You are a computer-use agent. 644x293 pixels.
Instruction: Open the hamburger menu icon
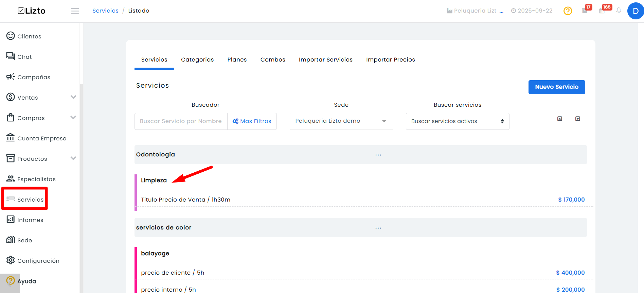[75, 11]
